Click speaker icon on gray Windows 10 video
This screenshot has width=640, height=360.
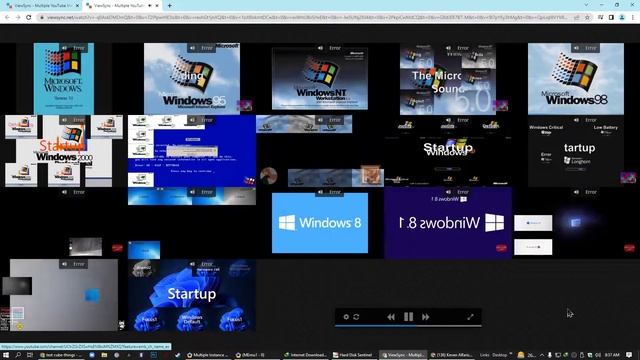coord(64,264)
